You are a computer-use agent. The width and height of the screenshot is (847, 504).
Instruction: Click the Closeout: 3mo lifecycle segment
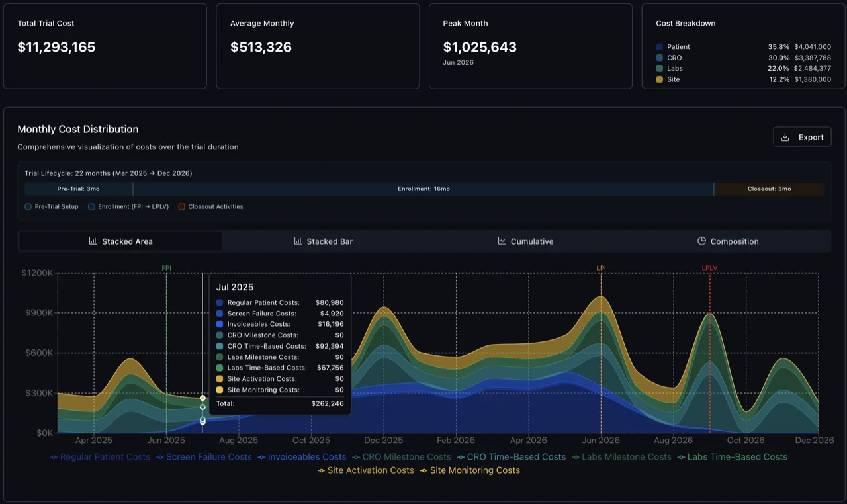[x=770, y=189]
